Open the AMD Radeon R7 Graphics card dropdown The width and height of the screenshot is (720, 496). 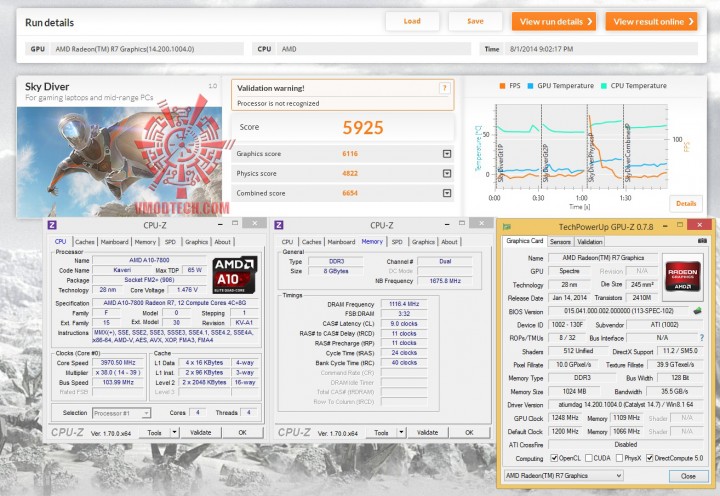tap(563, 476)
